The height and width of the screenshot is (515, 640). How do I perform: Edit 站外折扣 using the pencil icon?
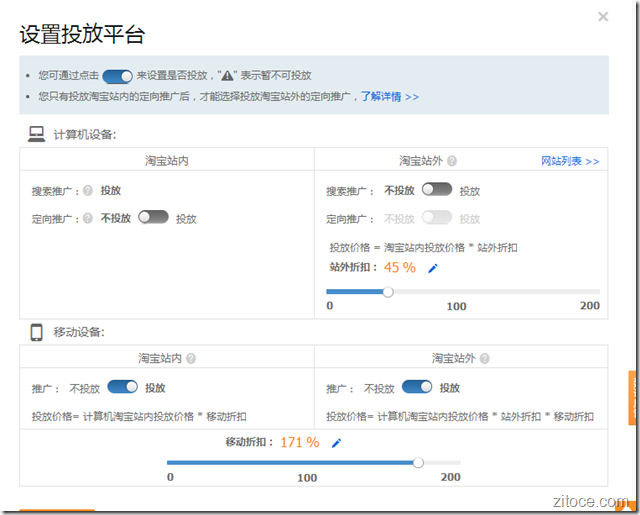[433, 268]
